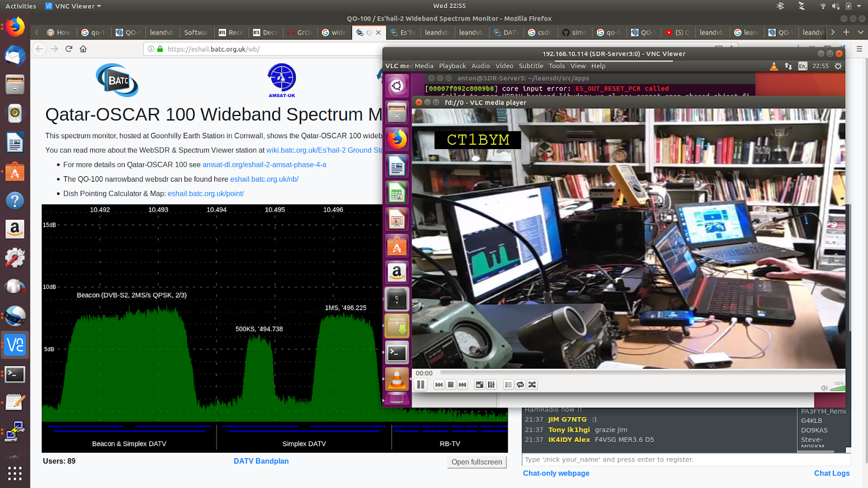Viewport: 868px width, 488px height.
Task: Click remote keyboard layout En indicator
Action: click(803, 66)
